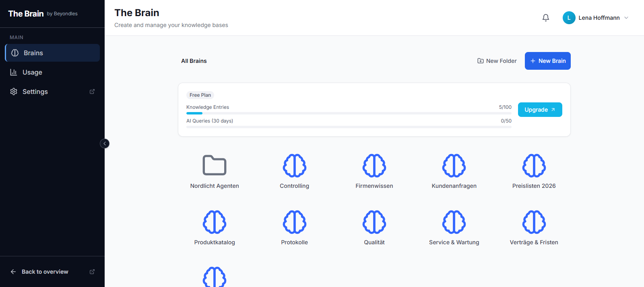This screenshot has width=644, height=287.
Task: Open the Controlling brain icon
Action: (295, 165)
